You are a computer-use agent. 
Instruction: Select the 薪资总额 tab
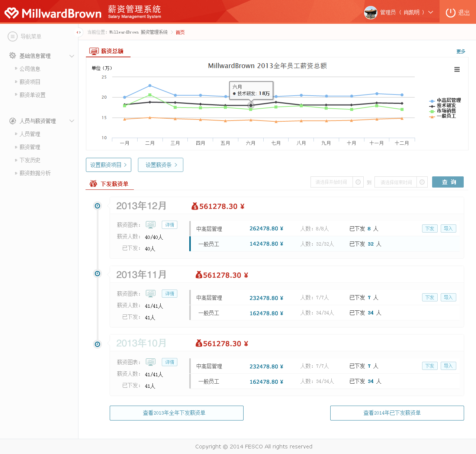pos(108,51)
